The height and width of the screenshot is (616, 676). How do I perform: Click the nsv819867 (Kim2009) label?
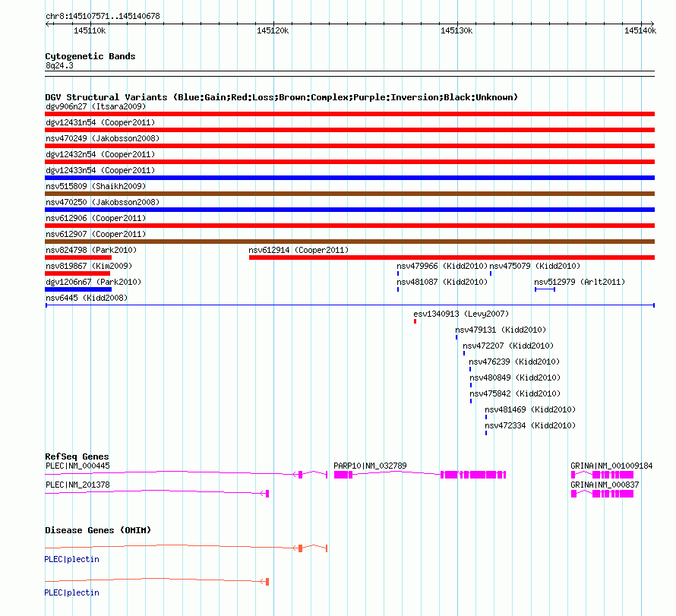pos(89,266)
